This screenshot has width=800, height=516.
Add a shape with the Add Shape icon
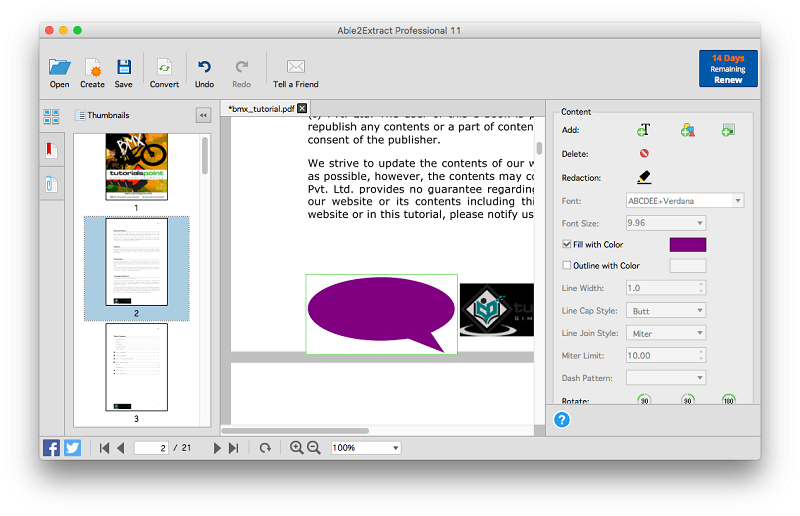tap(687, 130)
